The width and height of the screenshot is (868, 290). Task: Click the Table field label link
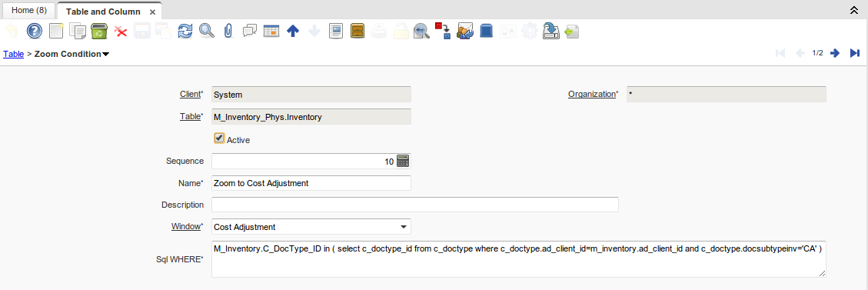[191, 117]
